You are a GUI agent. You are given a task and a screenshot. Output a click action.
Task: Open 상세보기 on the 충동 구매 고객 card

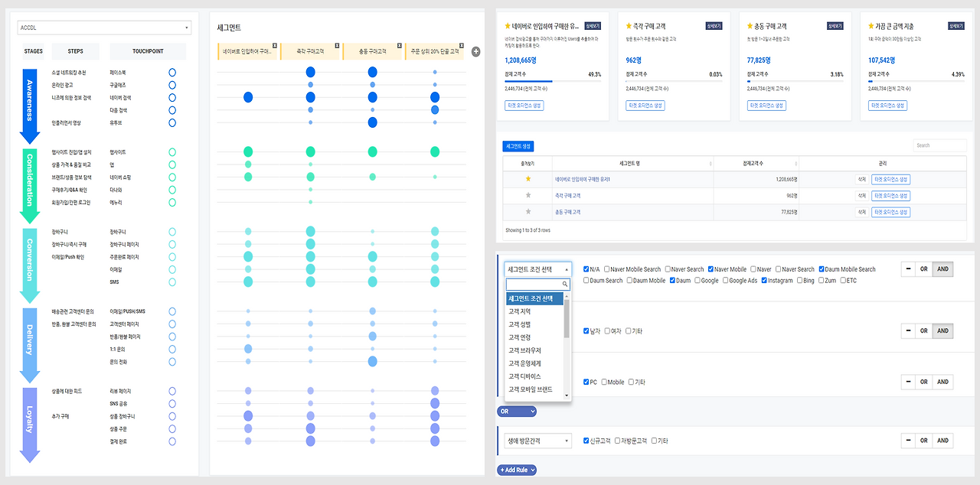pos(836,26)
